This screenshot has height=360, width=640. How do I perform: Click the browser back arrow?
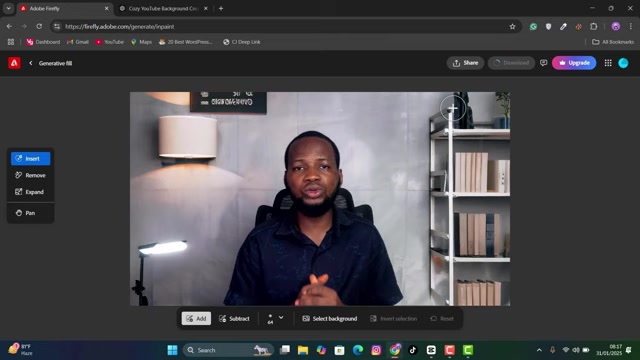[x=9, y=26]
